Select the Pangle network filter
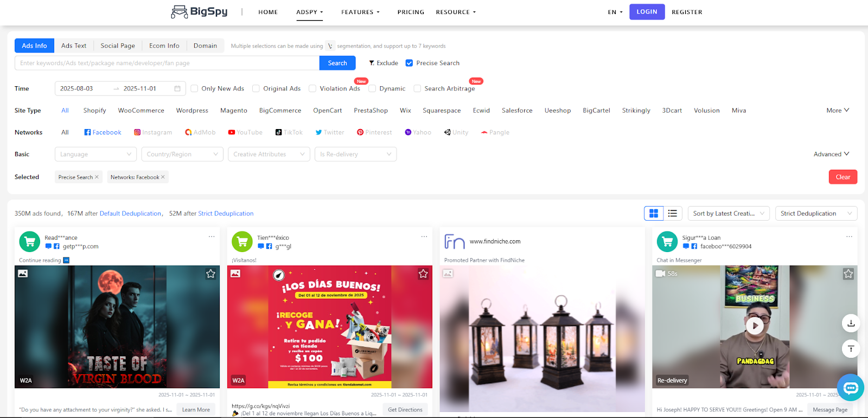The image size is (868, 418). coord(495,132)
